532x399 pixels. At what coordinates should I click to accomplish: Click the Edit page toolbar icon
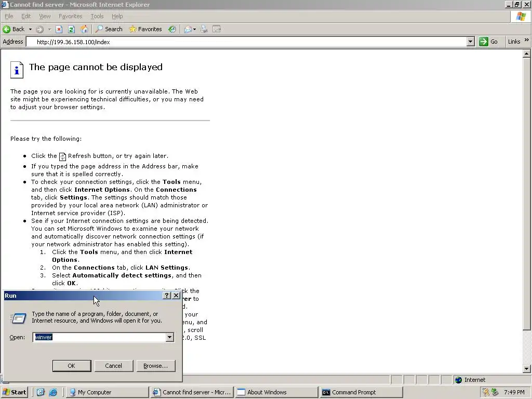217,29
